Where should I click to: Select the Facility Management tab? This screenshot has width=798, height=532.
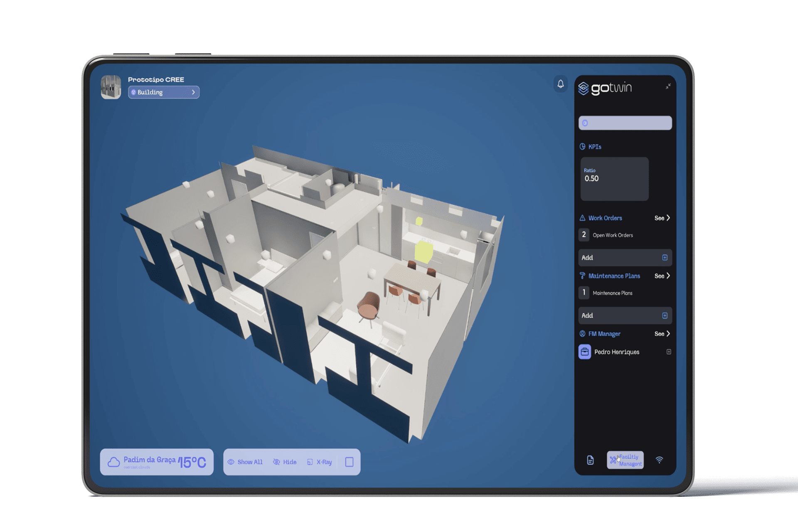point(625,460)
